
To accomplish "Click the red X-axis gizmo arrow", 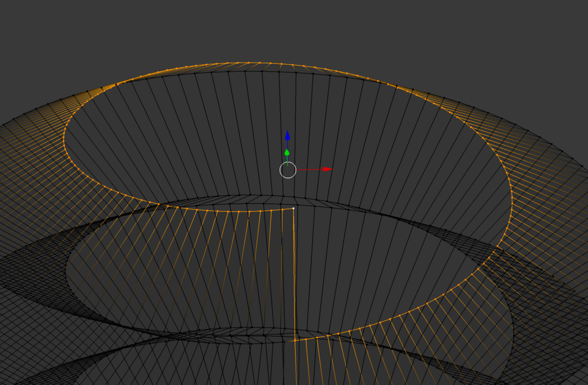I will (x=327, y=170).
